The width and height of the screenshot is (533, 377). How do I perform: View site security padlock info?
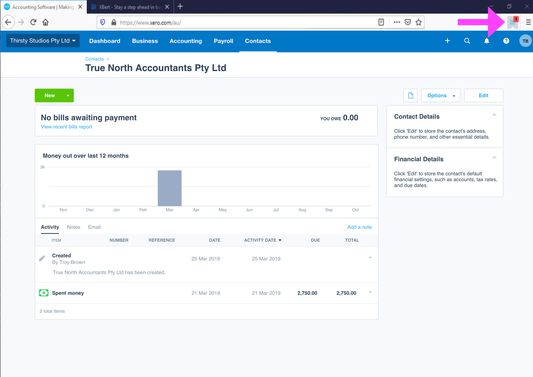pos(114,22)
